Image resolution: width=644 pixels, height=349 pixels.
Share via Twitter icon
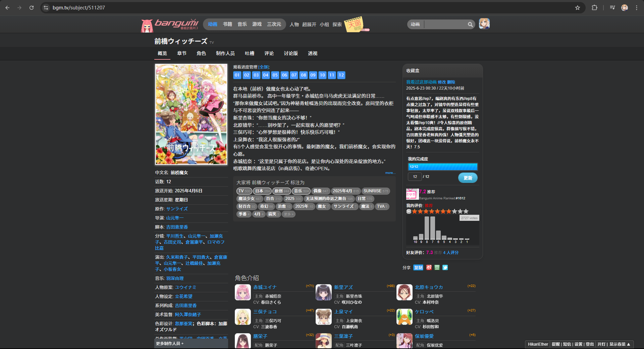click(445, 267)
